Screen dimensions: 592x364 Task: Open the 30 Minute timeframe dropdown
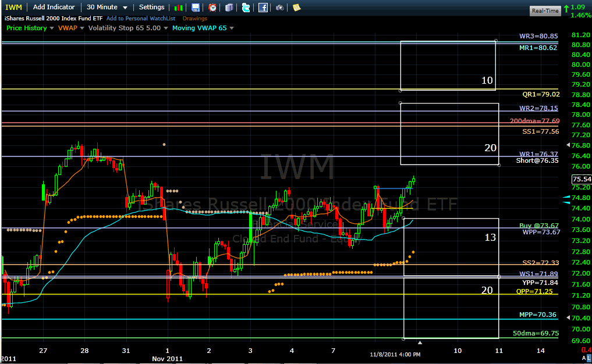point(107,7)
